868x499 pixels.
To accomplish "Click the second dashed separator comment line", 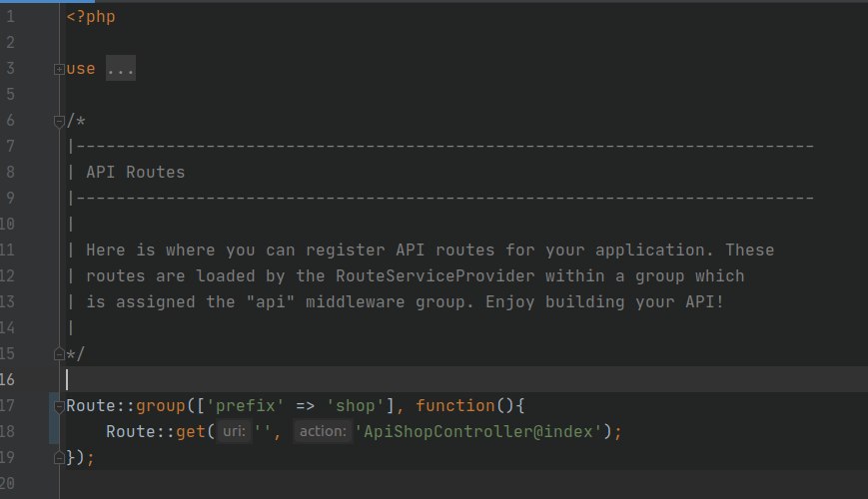I will click(440, 198).
